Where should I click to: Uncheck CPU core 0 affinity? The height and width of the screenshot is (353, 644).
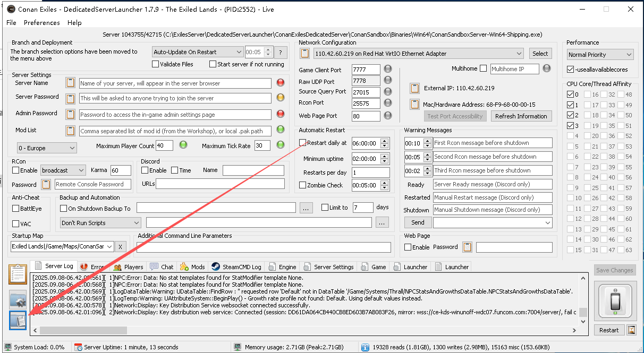(x=570, y=95)
